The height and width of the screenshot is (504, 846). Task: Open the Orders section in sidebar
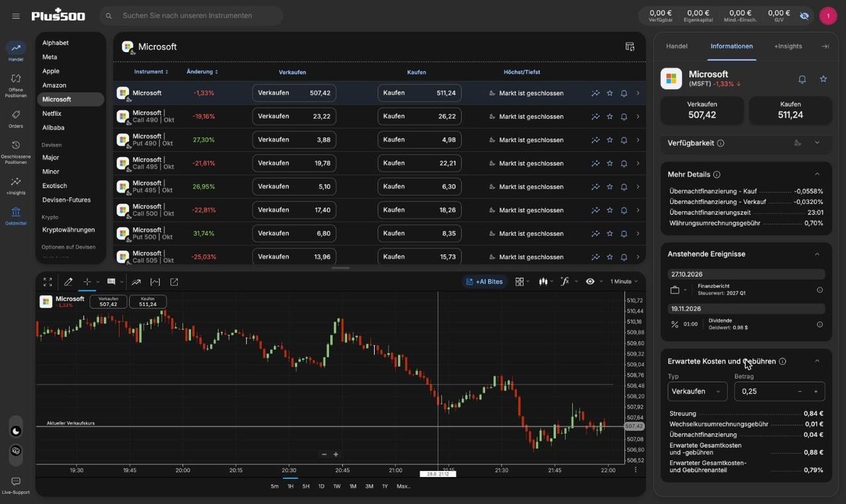pyautogui.click(x=16, y=119)
